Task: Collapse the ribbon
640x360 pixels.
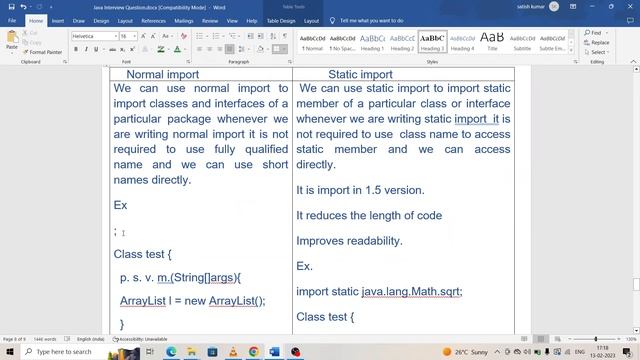Action: coord(633,62)
